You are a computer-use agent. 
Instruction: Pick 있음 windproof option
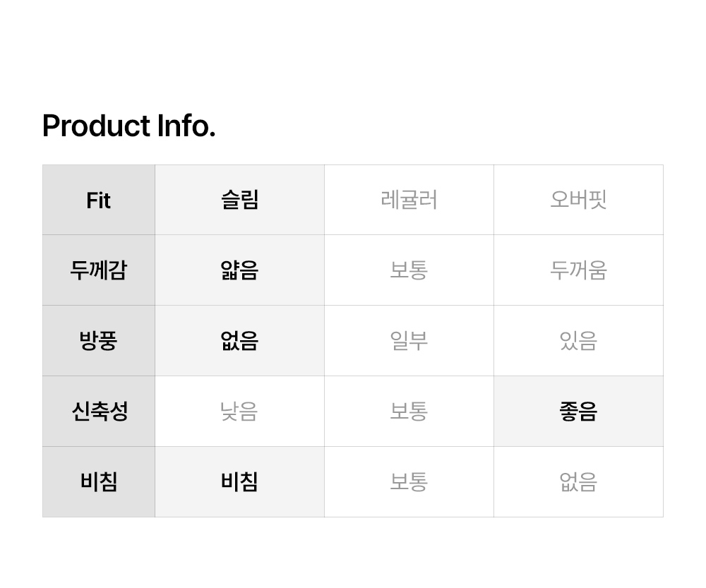[578, 341]
